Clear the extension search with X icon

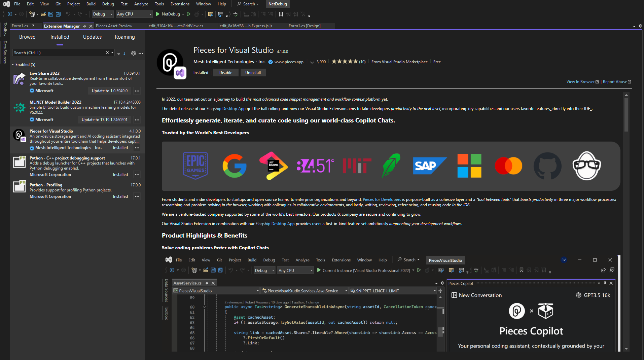[107, 53]
